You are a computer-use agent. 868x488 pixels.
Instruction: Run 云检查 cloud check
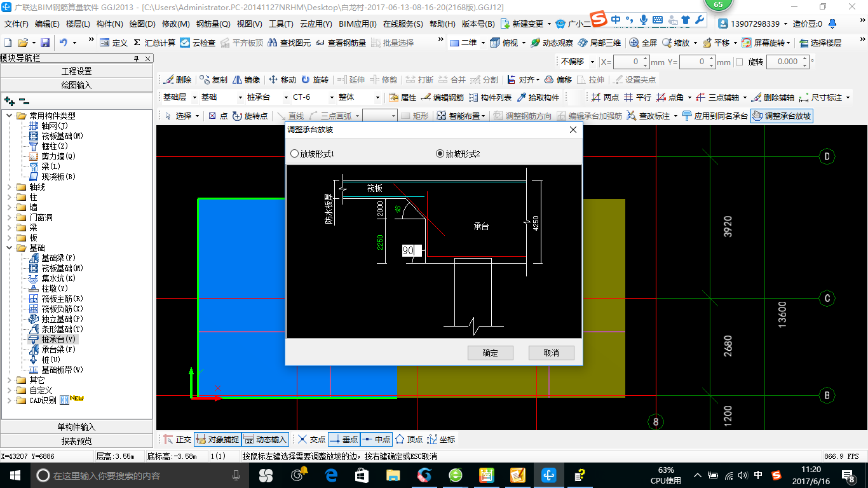coord(198,43)
